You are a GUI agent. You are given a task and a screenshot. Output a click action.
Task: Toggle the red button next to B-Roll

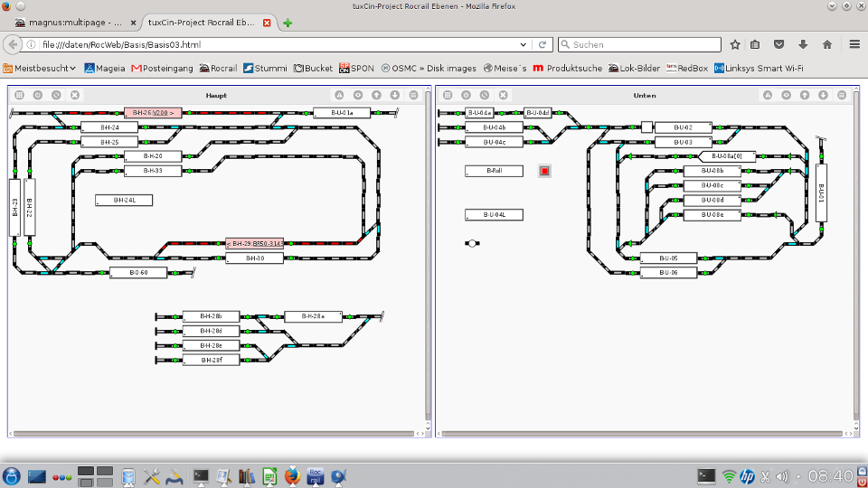click(544, 171)
